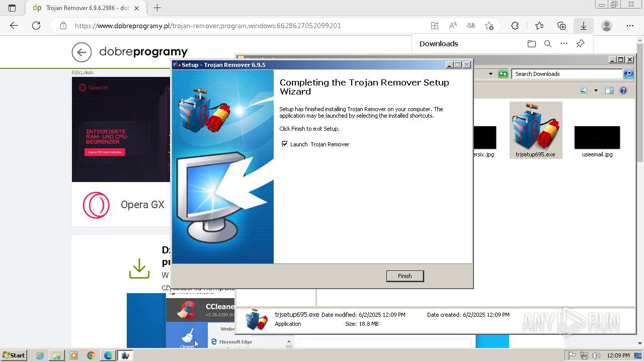Image resolution: width=644 pixels, height=362 pixels.
Task: Toggle the Downloads toolbar button
Action: coord(584,26)
